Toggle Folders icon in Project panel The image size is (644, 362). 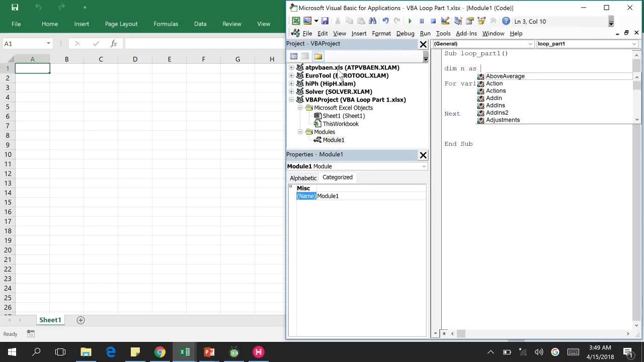click(x=318, y=56)
